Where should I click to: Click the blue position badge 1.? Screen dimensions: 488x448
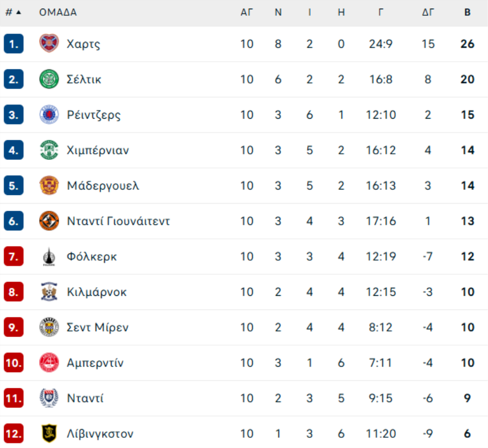(13, 43)
